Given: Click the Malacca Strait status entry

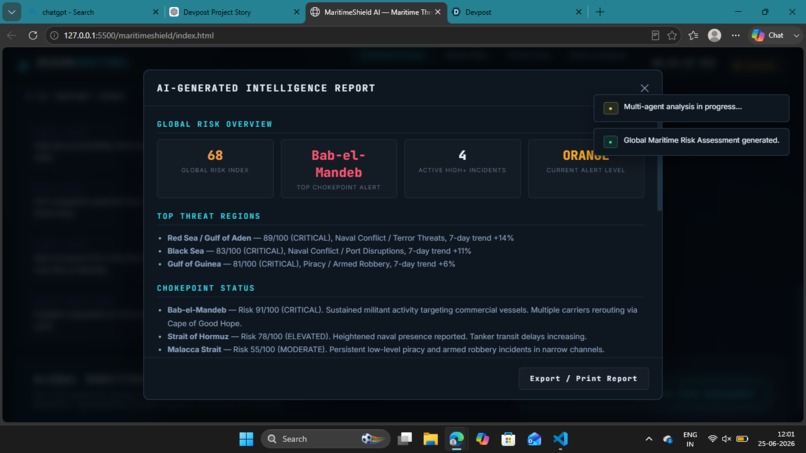Looking at the screenshot, I should (386, 349).
